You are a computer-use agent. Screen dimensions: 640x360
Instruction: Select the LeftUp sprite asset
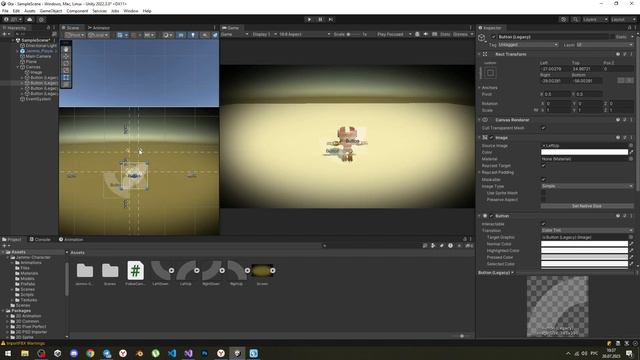[x=186, y=273]
